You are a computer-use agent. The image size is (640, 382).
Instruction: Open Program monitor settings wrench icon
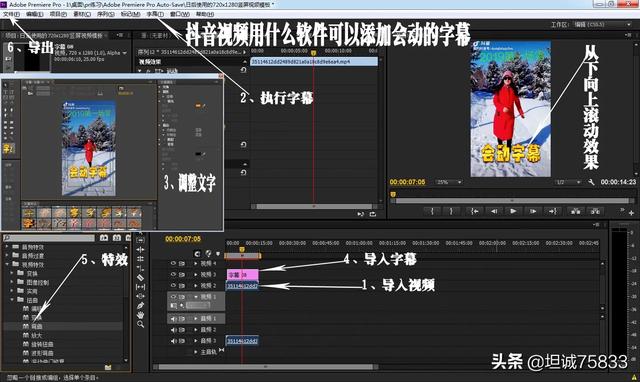(x=591, y=182)
